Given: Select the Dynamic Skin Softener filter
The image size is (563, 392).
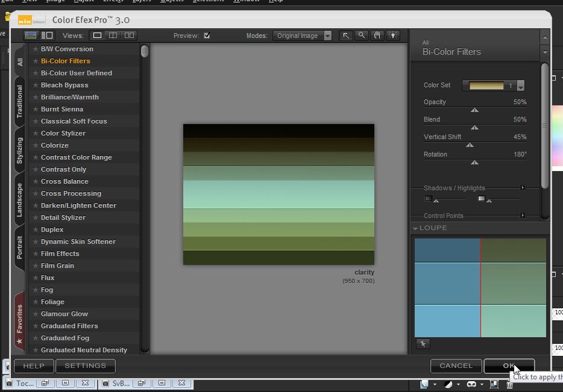Looking at the screenshot, I should point(78,241).
